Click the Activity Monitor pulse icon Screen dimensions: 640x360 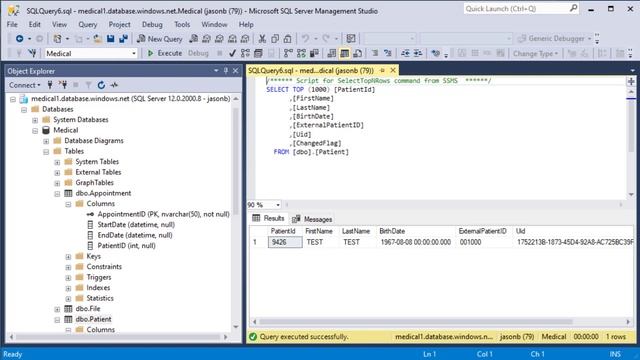click(114, 85)
